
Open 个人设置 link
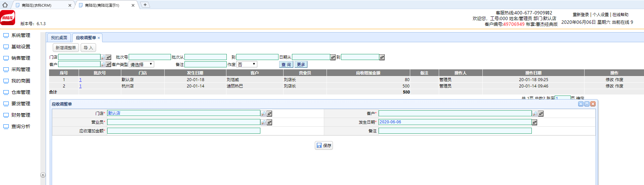[601, 15]
